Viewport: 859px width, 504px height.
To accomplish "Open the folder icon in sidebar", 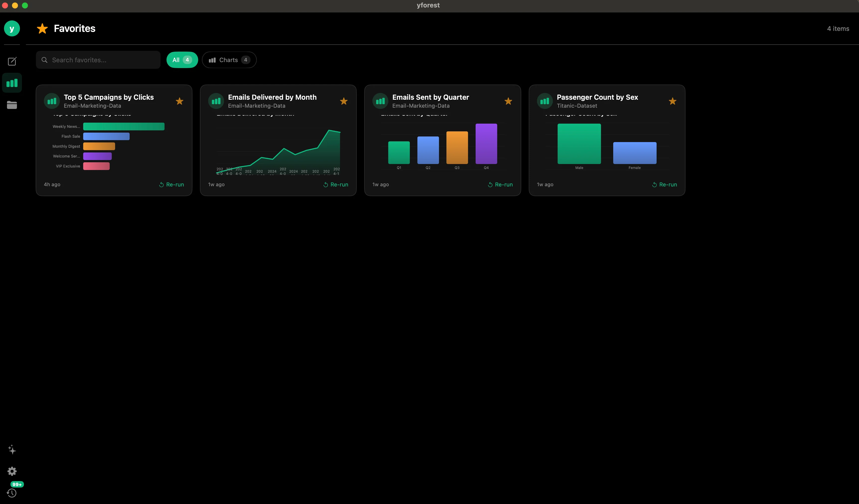I will [12, 105].
